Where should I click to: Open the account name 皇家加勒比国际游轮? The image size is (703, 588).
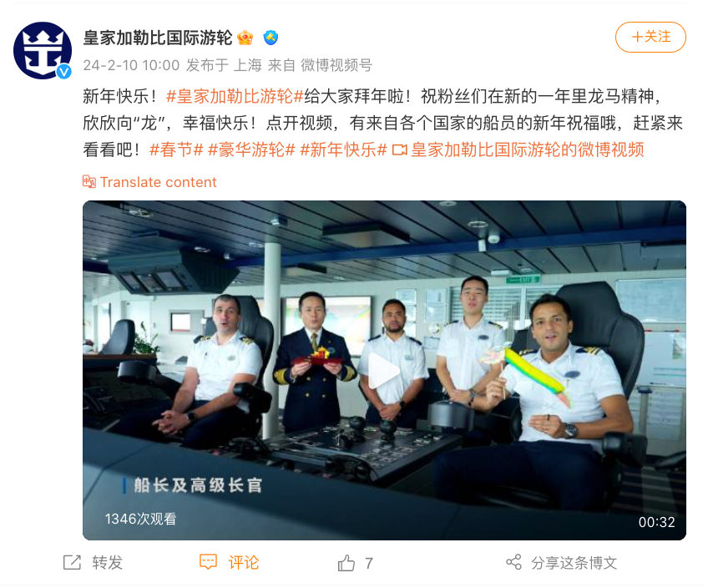pyautogui.click(x=158, y=38)
